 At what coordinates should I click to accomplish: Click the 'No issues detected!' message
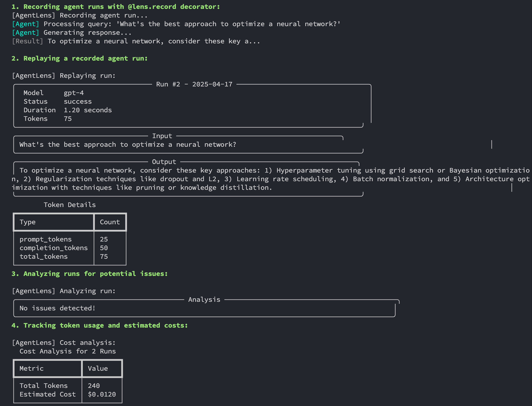coord(58,308)
